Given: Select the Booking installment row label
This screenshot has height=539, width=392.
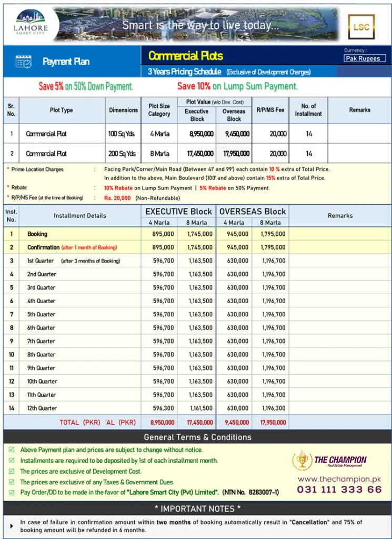Looking at the screenshot, I should pos(37,234).
